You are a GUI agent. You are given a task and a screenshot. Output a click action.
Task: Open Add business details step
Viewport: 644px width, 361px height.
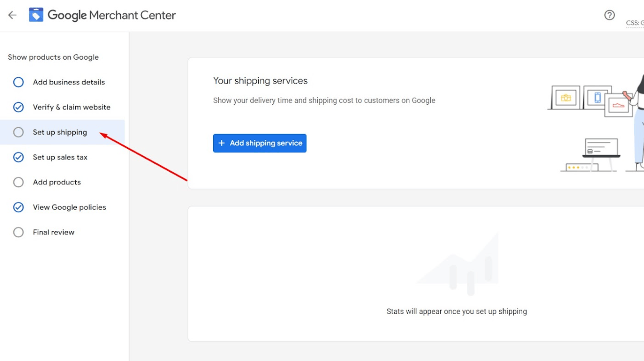click(69, 82)
